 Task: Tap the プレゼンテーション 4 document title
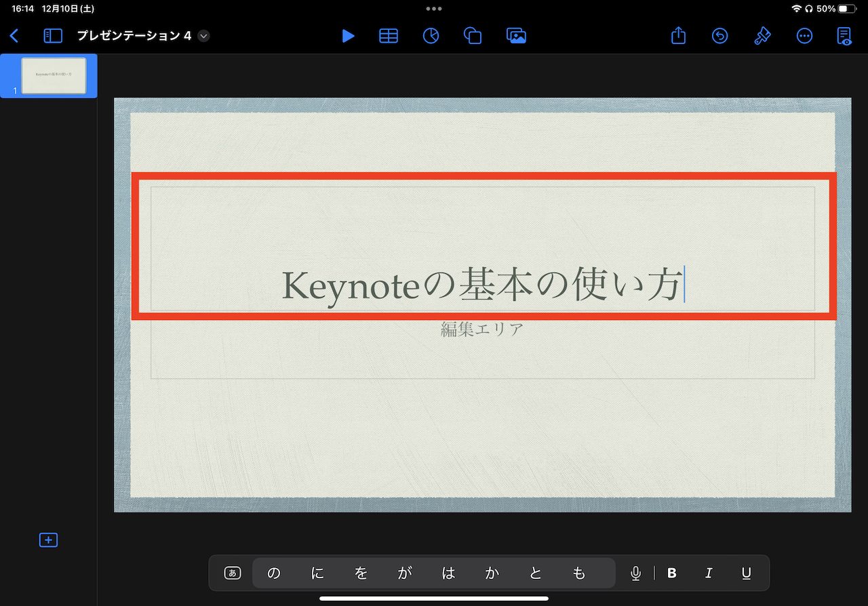pos(134,36)
